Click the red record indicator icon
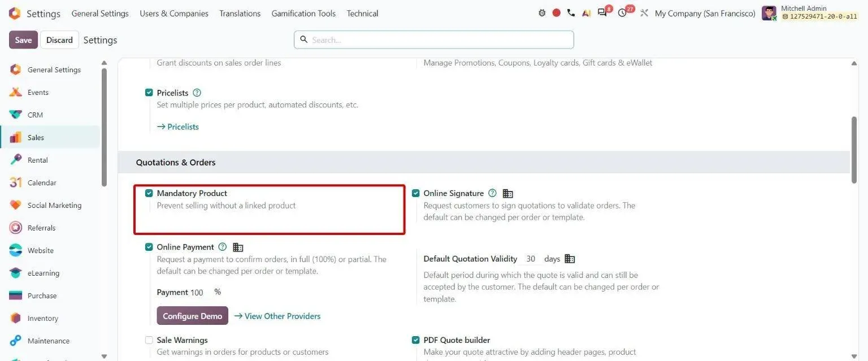This screenshot has width=868, height=361. pos(557,13)
